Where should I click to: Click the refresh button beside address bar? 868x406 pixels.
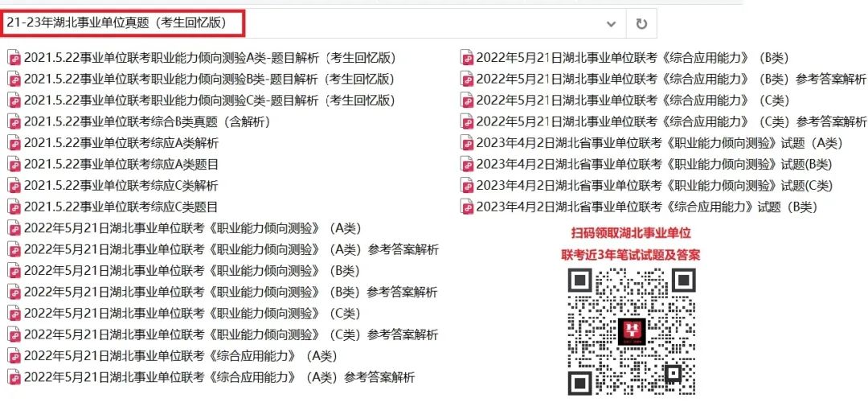coord(641,24)
